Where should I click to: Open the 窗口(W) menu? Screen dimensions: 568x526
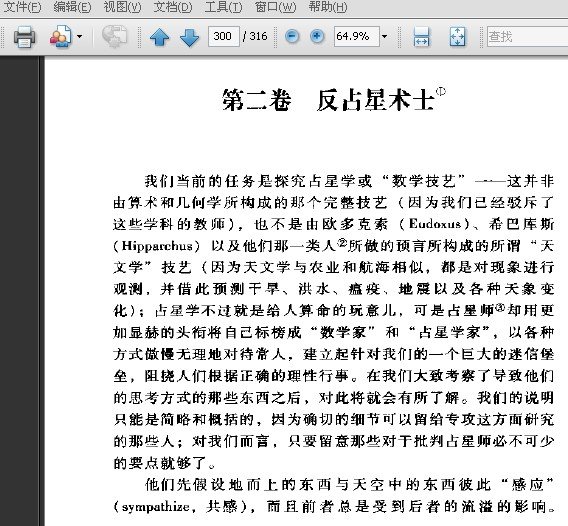coord(275,7)
